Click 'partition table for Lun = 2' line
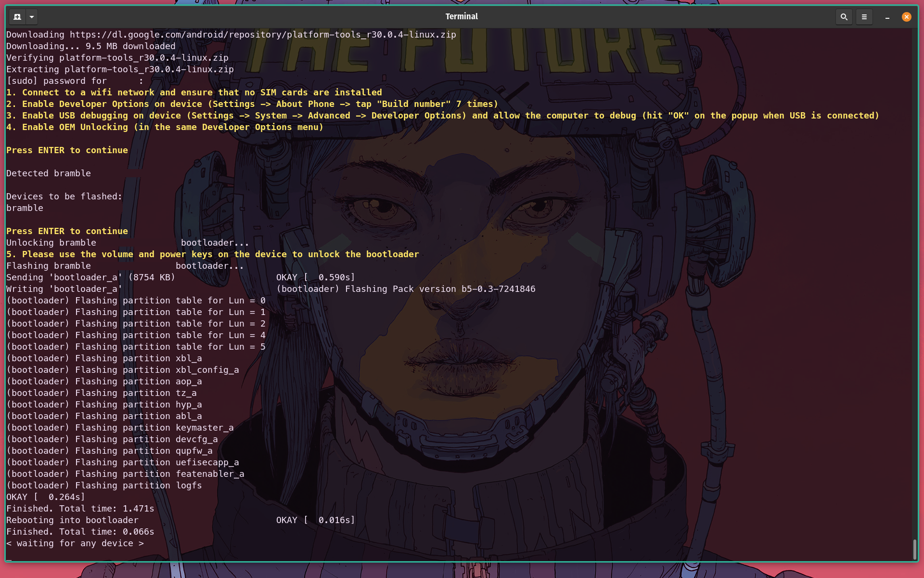 (x=136, y=324)
